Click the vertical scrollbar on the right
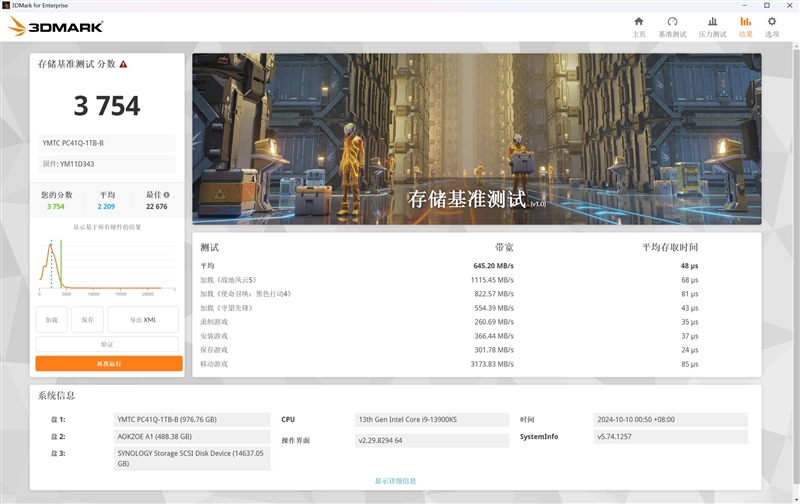The height and width of the screenshot is (504, 800). click(x=796, y=265)
